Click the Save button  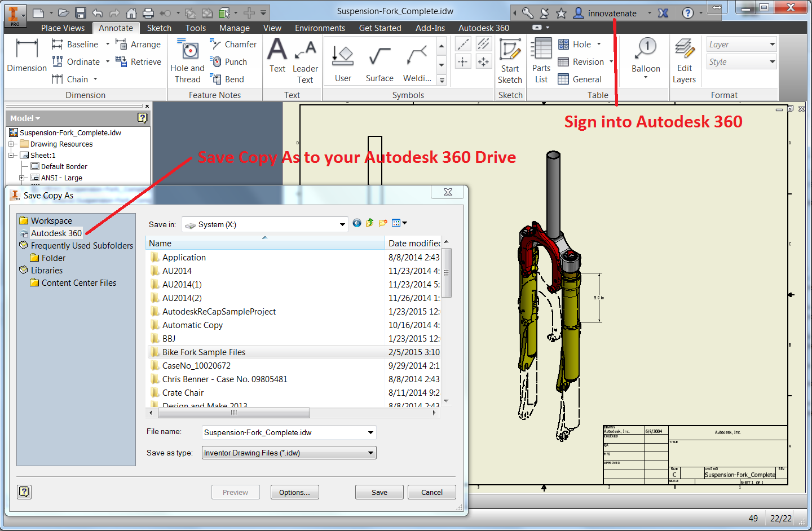click(x=379, y=492)
